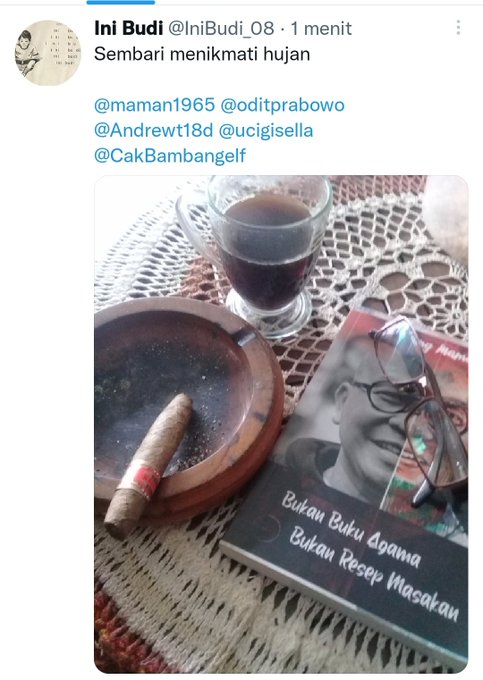
Task: Click the glass of black coffee in the photo
Action: coord(268,256)
